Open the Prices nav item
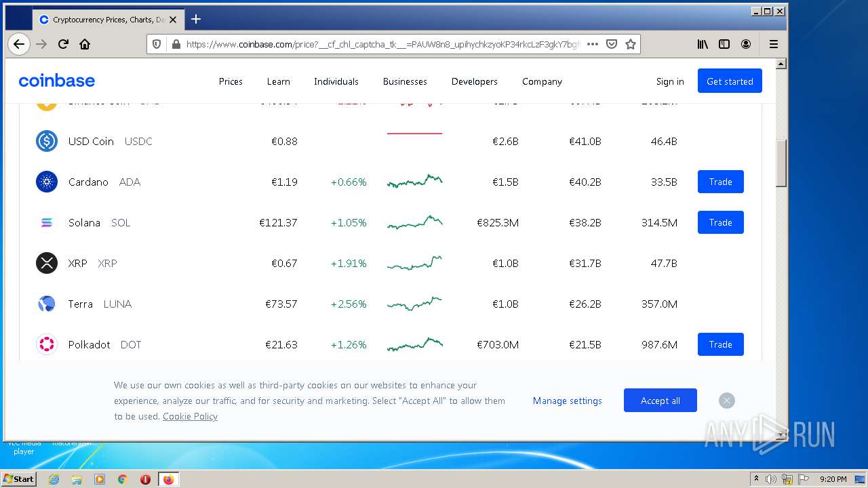The height and width of the screenshot is (488, 868). tap(231, 81)
